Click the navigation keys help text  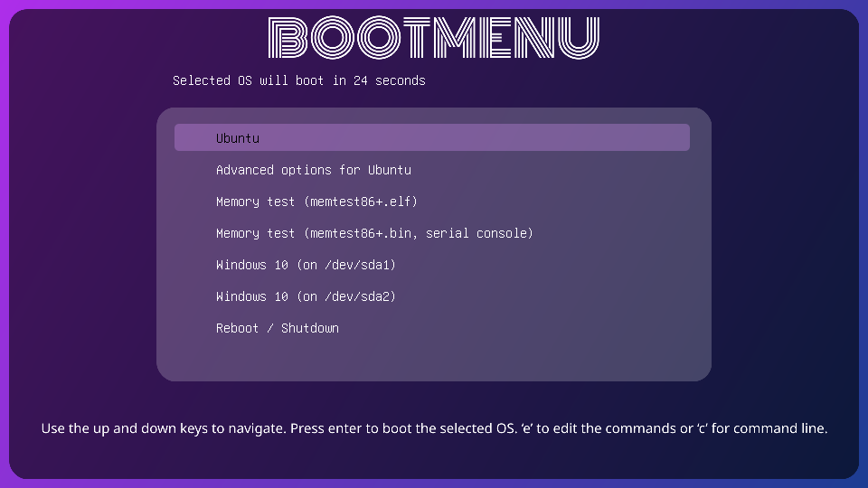[x=434, y=428]
